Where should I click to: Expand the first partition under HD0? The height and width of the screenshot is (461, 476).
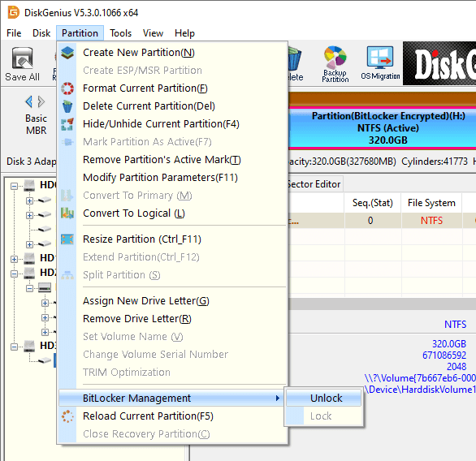click(29, 200)
